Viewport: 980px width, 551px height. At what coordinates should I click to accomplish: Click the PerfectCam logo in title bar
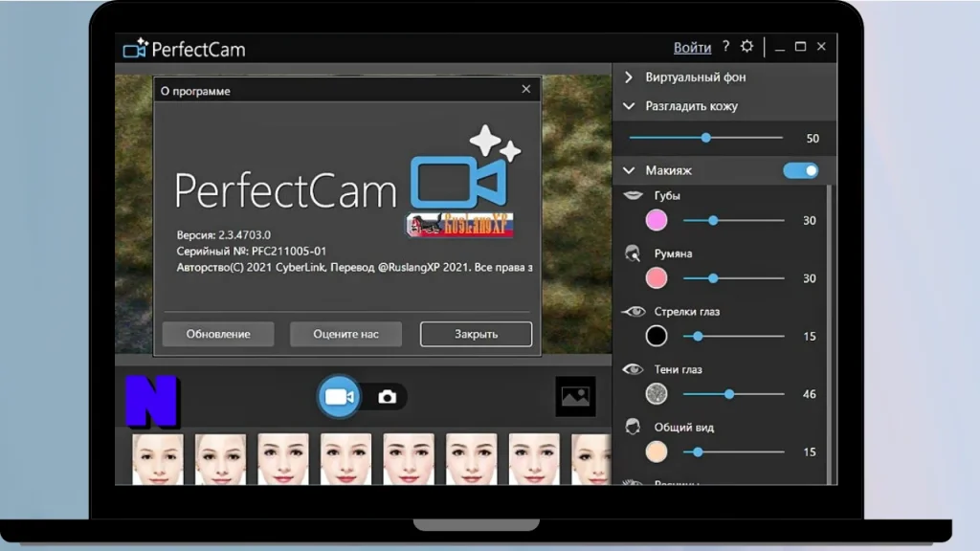pyautogui.click(x=185, y=49)
